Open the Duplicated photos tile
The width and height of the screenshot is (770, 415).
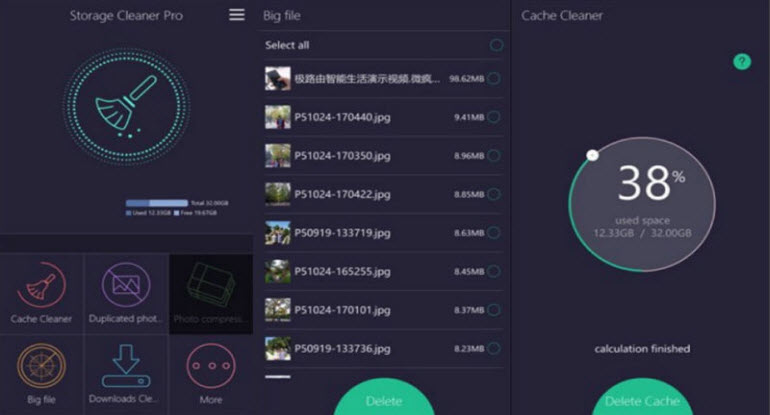click(x=126, y=293)
